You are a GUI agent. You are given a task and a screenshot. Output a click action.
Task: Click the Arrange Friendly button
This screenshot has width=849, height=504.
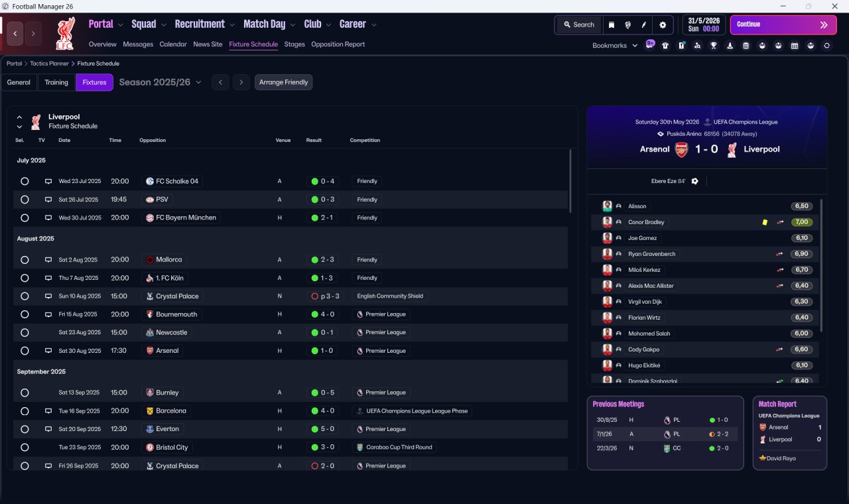pos(283,82)
